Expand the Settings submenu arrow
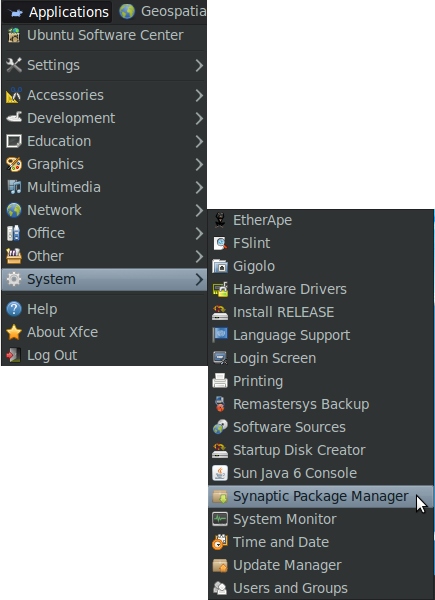Screen dimensions: 435x600 click(x=199, y=65)
